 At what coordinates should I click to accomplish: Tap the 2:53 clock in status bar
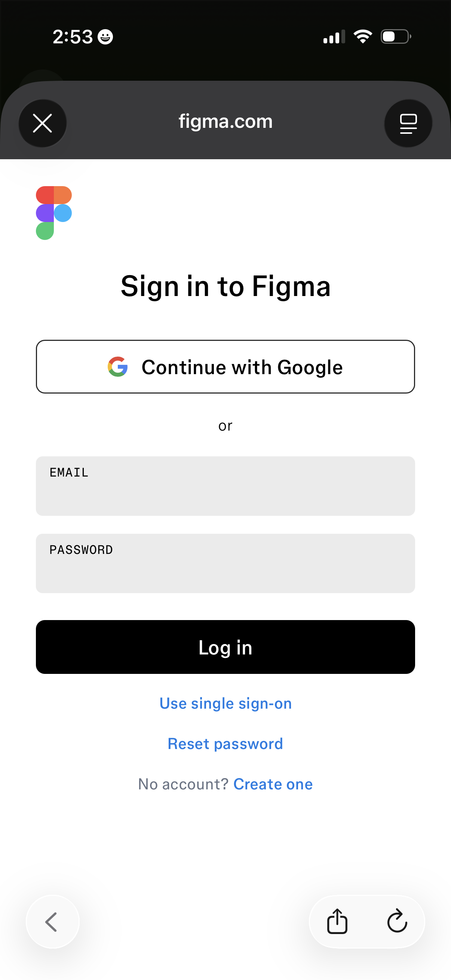(x=72, y=37)
